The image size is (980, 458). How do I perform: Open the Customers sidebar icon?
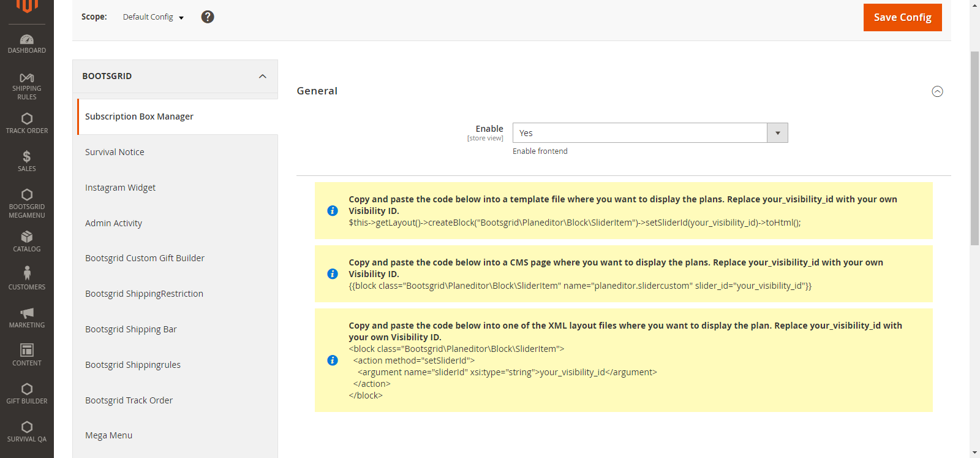pyautogui.click(x=27, y=278)
